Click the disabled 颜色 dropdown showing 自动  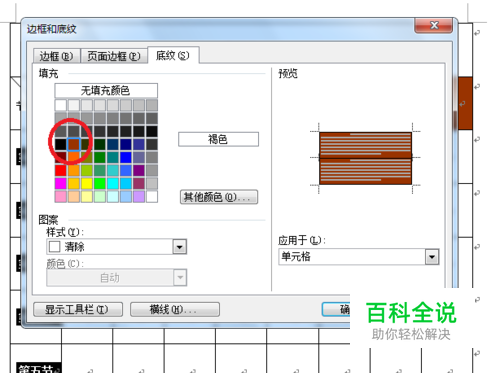tap(116, 278)
